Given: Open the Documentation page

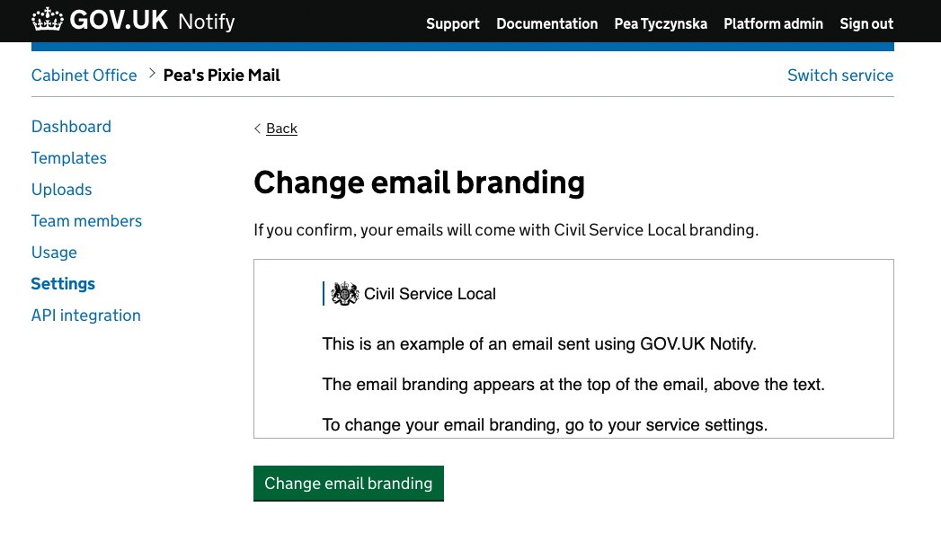Looking at the screenshot, I should (x=547, y=24).
